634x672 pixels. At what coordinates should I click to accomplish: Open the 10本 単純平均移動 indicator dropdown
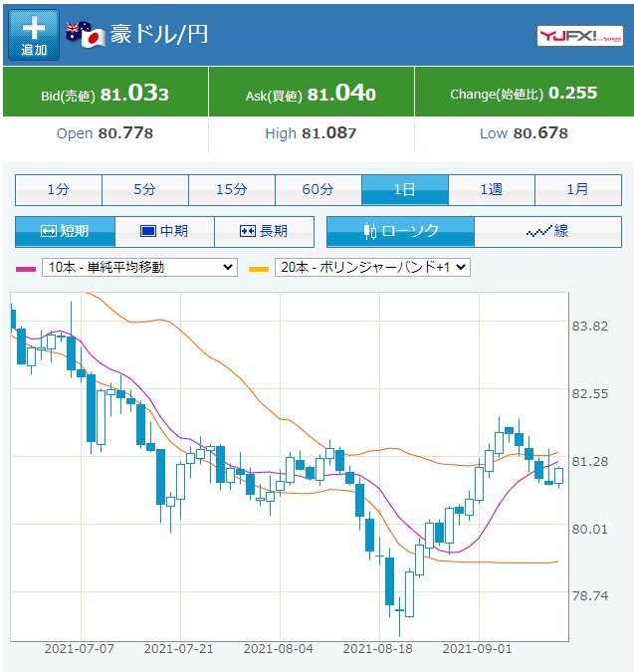(139, 268)
